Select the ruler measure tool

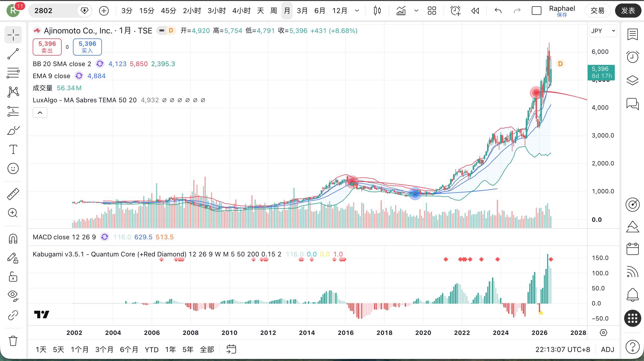click(x=13, y=194)
